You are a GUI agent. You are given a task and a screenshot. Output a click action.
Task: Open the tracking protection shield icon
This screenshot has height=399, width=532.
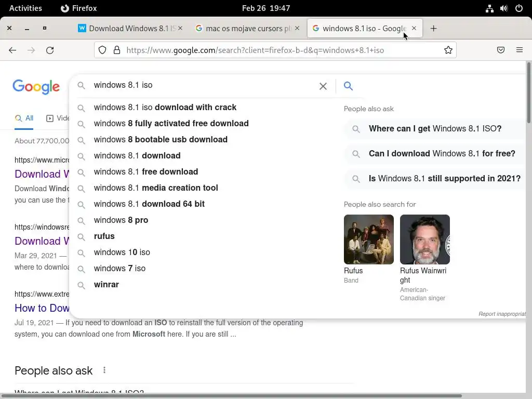(102, 50)
